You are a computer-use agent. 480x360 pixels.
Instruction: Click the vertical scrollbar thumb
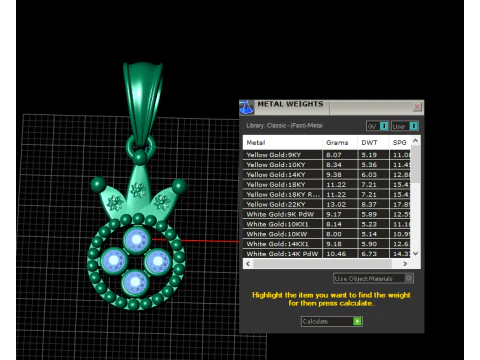click(415, 164)
